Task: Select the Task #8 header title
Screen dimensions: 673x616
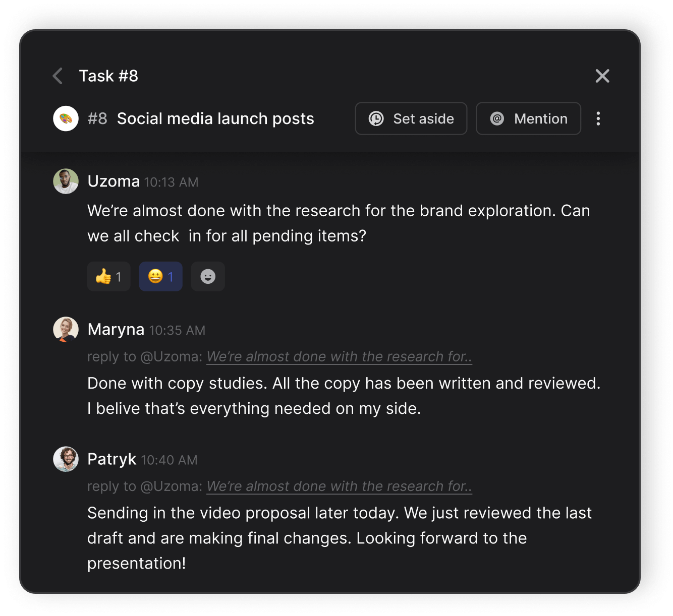Action: [108, 76]
